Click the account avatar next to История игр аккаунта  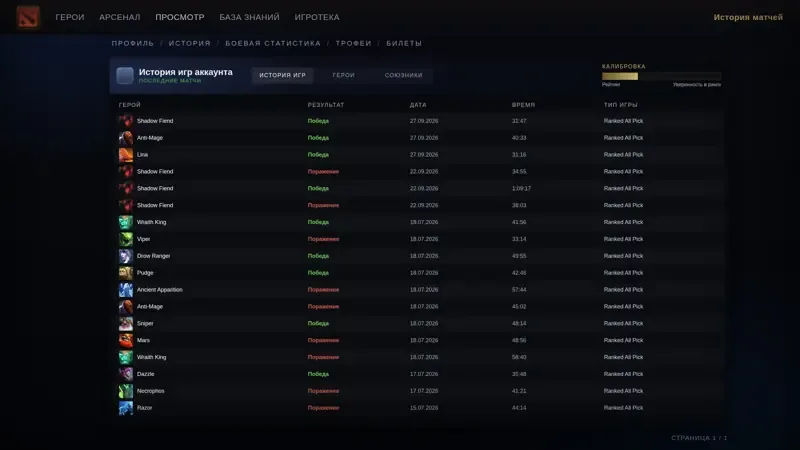(125, 76)
